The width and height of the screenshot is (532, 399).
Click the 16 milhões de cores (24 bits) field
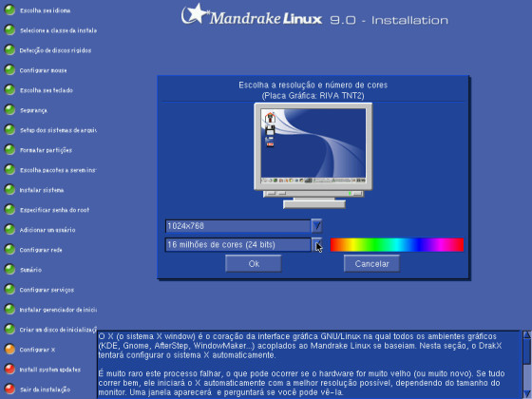tap(237, 245)
